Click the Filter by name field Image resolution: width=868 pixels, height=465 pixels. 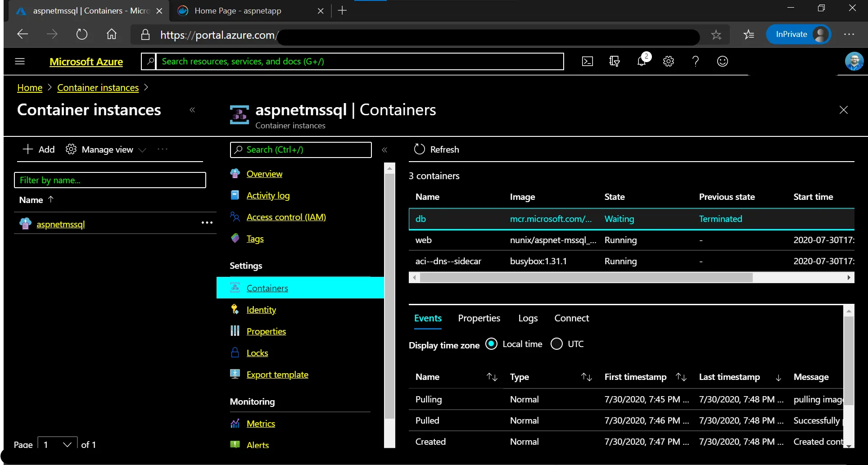pyautogui.click(x=110, y=180)
